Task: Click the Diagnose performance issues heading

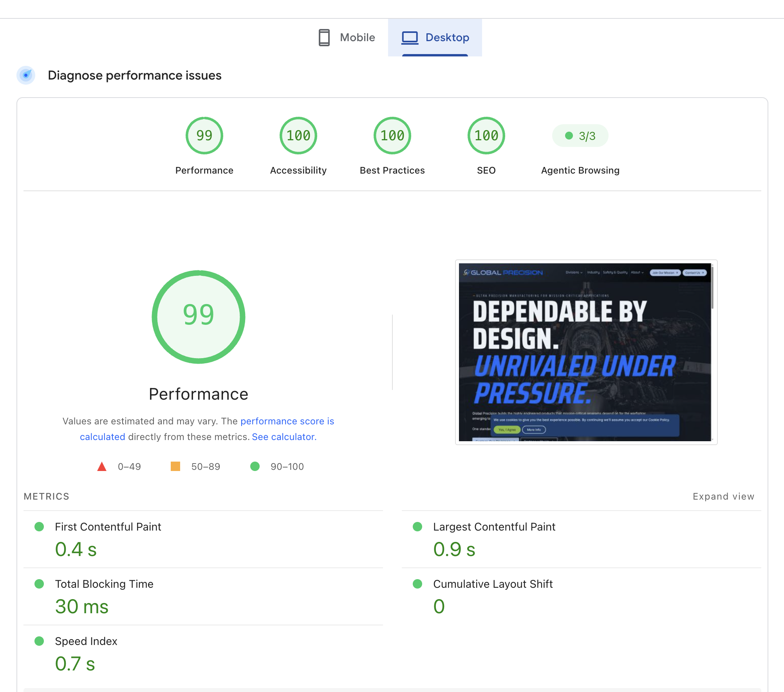Action: [x=135, y=75]
